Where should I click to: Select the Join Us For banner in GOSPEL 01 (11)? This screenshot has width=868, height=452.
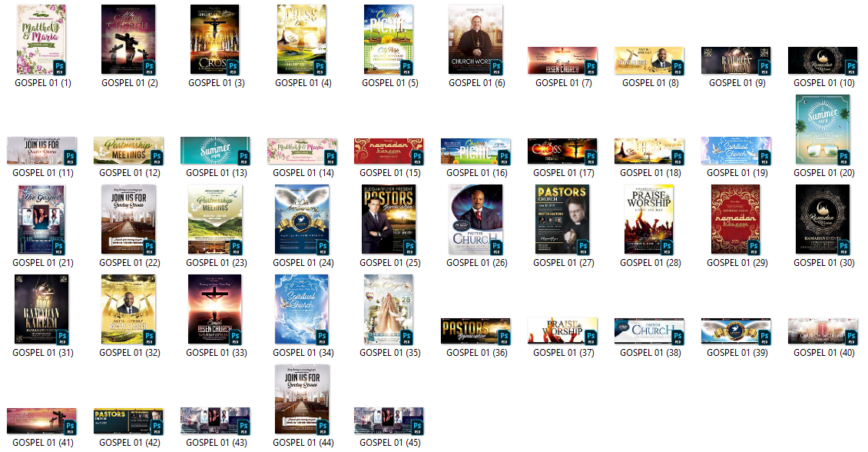[x=41, y=151]
